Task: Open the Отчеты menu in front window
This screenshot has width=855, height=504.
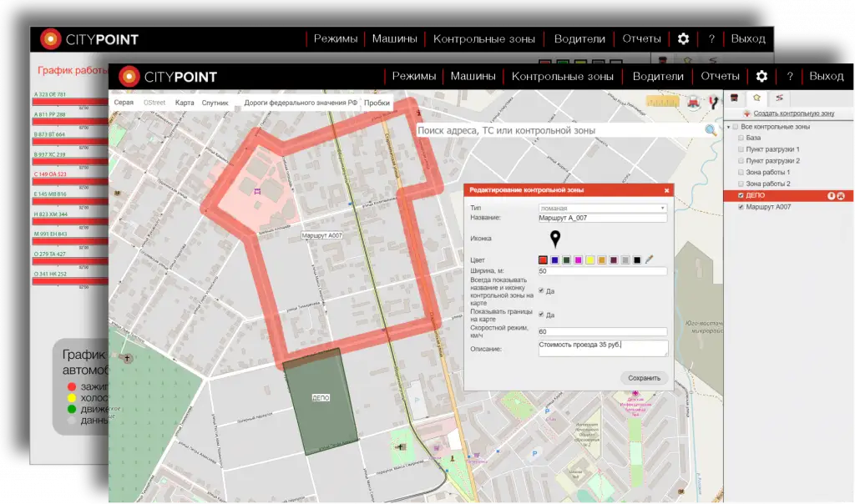Action: (720, 76)
